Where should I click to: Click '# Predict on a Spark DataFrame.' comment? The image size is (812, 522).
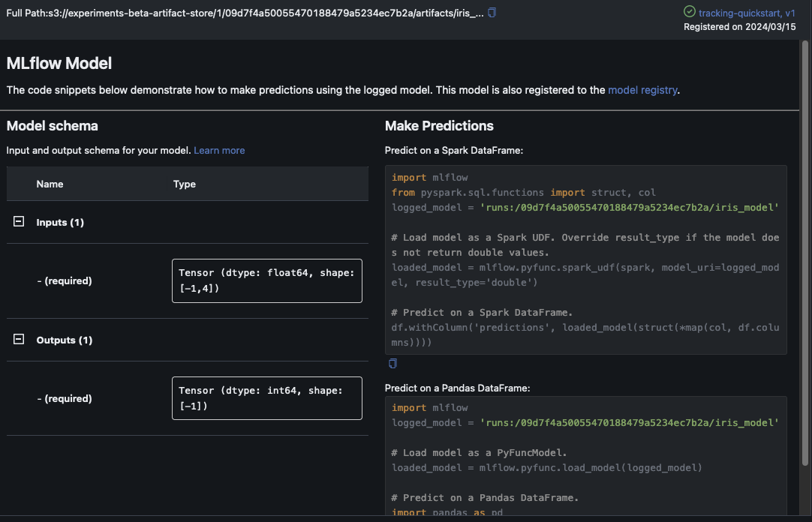click(482, 313)
